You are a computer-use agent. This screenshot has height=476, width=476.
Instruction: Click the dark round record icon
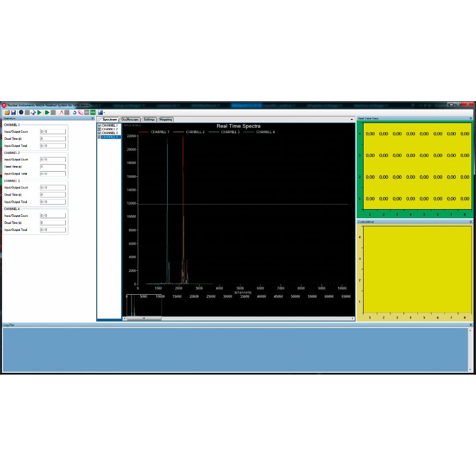point(21,112)
